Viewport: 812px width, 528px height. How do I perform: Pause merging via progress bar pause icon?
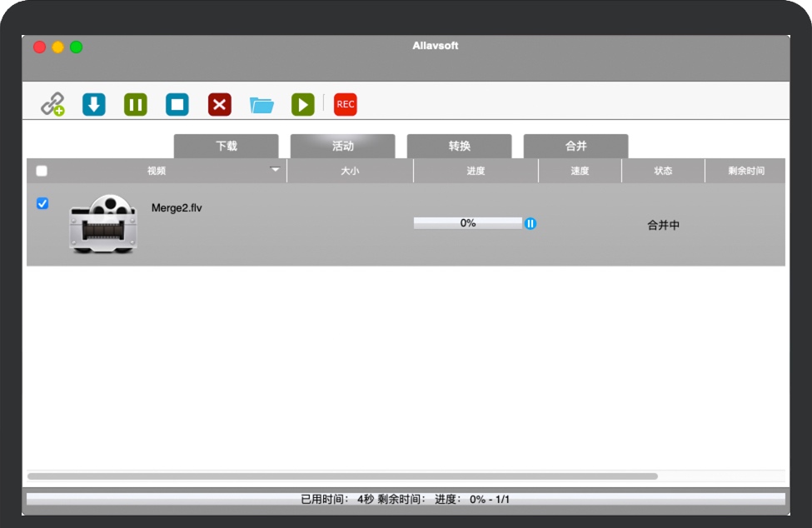[531, 223]
